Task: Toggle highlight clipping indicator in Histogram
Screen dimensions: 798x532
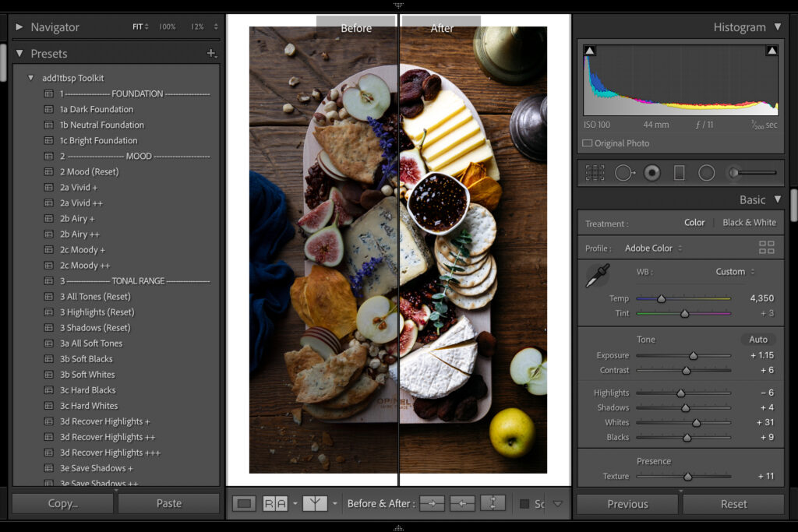Action: coord(772,49)
